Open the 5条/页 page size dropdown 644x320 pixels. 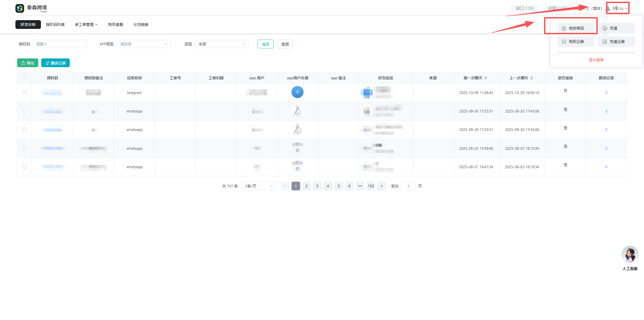pos(259,186)
